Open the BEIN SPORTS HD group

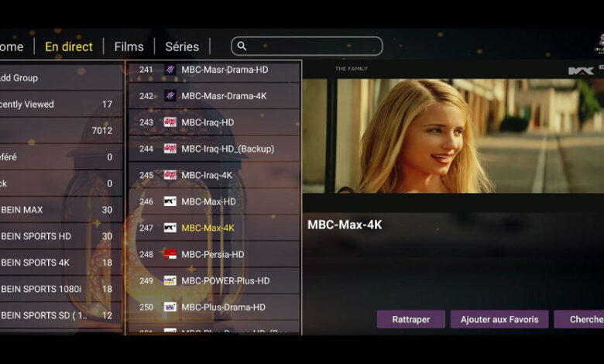click(x=58, y=236)
